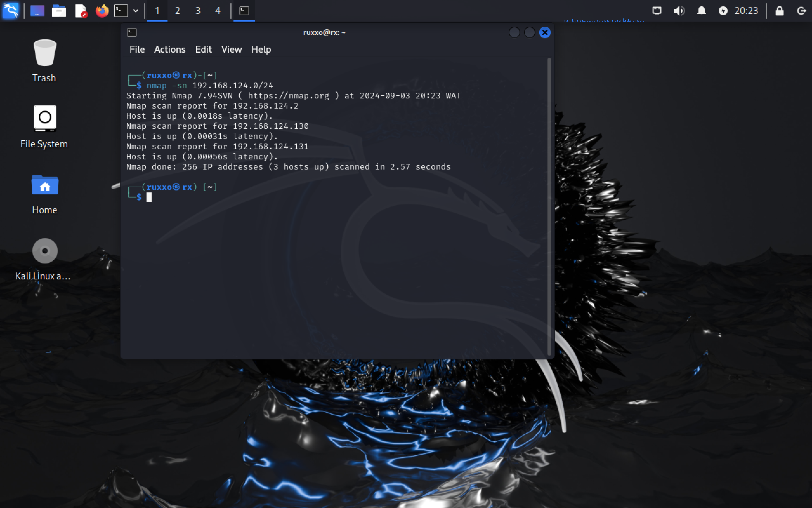Screen dimensions: 812x508
Task: Switch to workspace 4
Action: tap(218, 11)
